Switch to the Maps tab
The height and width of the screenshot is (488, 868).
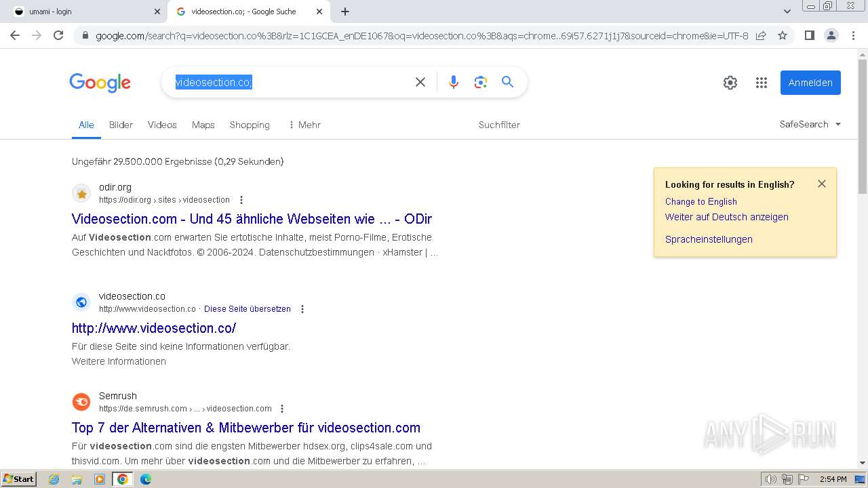[x=203, y=125]
